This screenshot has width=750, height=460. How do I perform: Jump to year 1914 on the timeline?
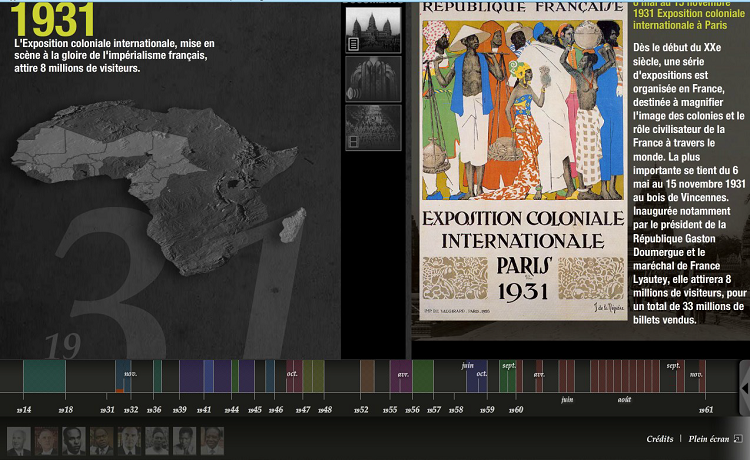[24, 410]
